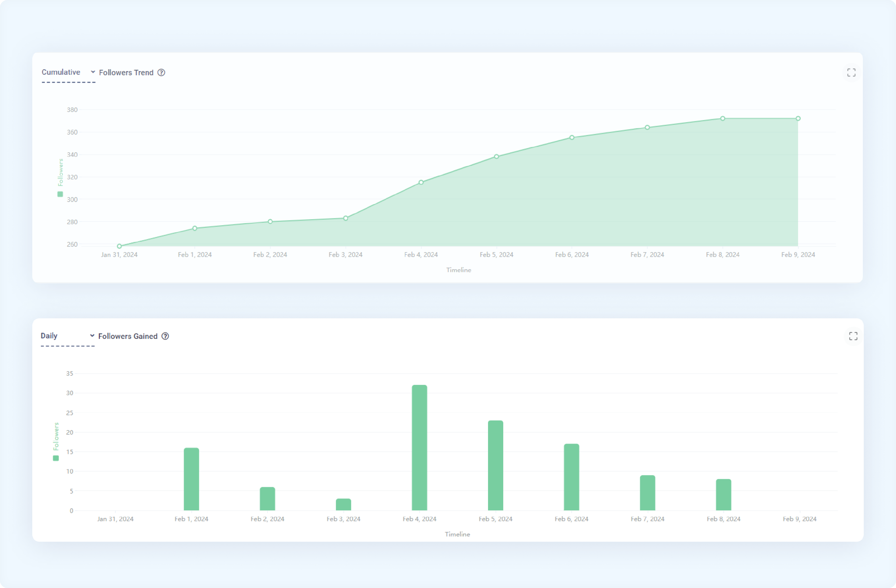Expand Followers Gained chart to fullscreen
896x588 pixels.
[854, 336]
